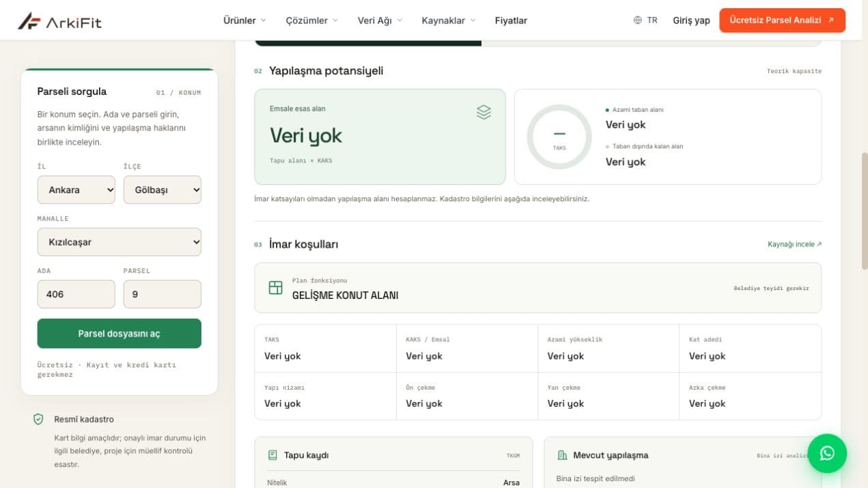
Task: Click the globe language icon
Action: [638, 20]
